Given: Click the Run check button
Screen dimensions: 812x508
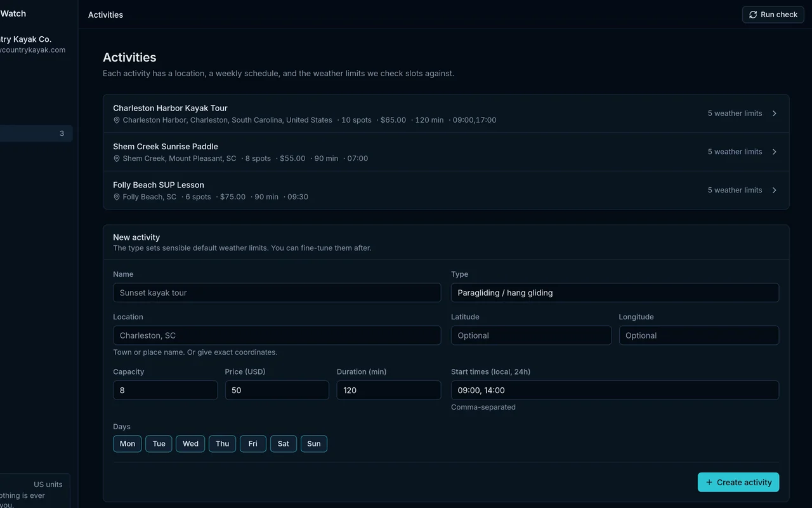Looking at the screenshot, I should coord(773,15).
